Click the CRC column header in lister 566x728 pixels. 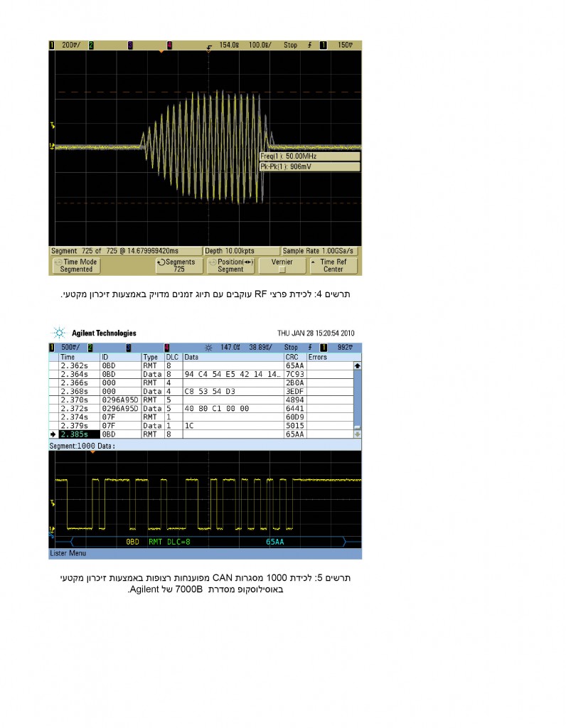(295, 357)
